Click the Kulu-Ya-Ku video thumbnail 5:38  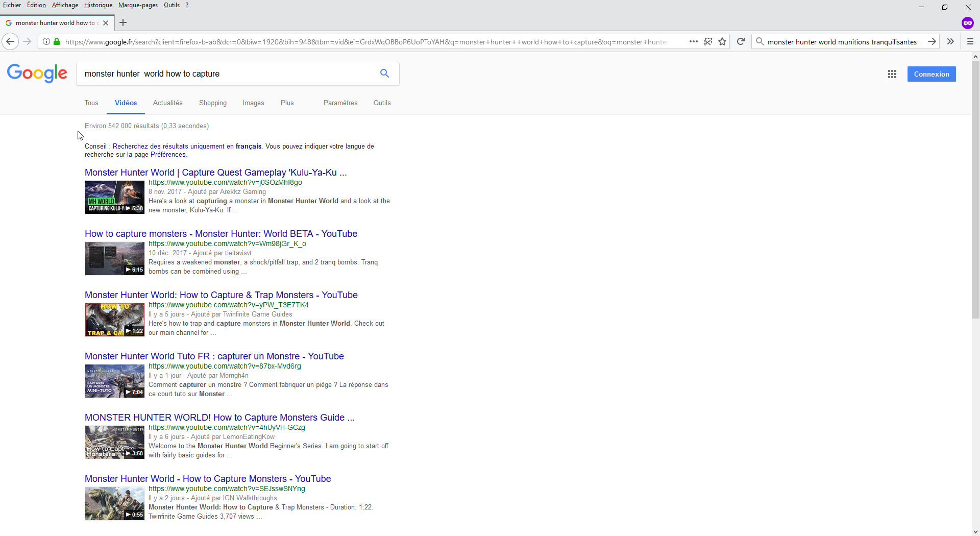[x=115, y=197]
